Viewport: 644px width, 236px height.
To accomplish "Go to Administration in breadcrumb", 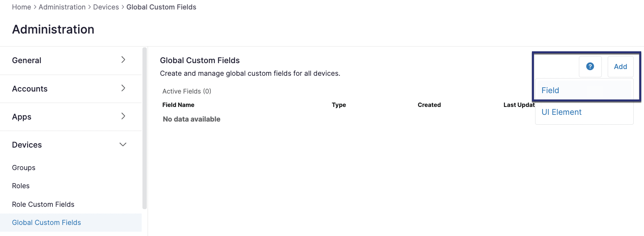I will click(x=62, y=7).
